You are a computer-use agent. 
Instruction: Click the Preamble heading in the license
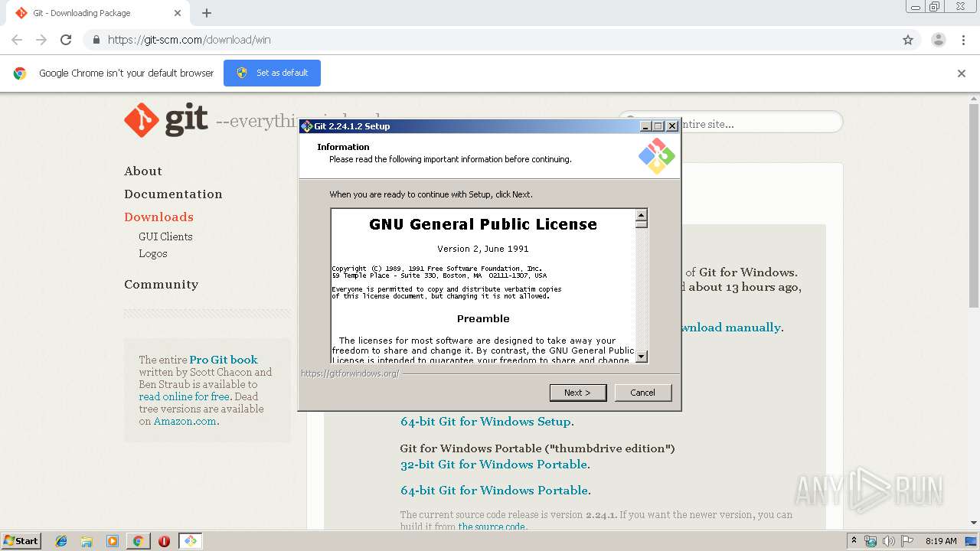(x=483, y=318)
